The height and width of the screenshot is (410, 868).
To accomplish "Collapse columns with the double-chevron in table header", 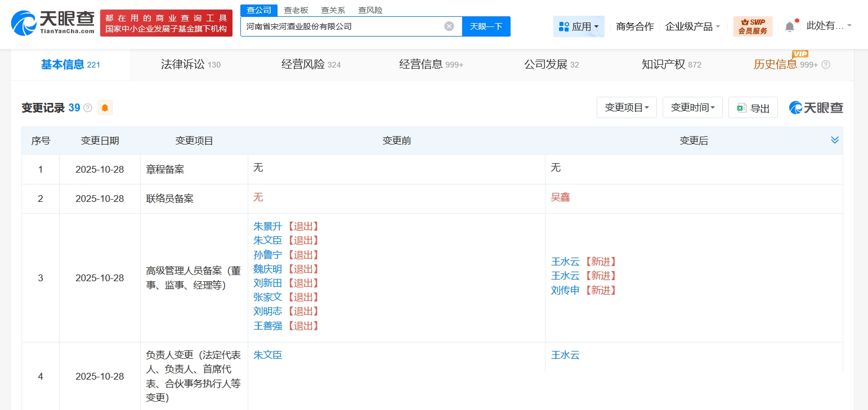I will [835, 140].
